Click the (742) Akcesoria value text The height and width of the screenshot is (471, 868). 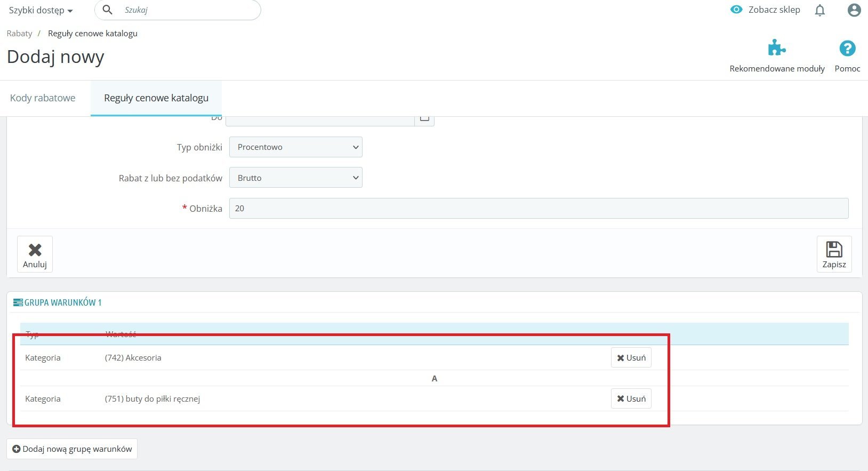pos(133,358)
